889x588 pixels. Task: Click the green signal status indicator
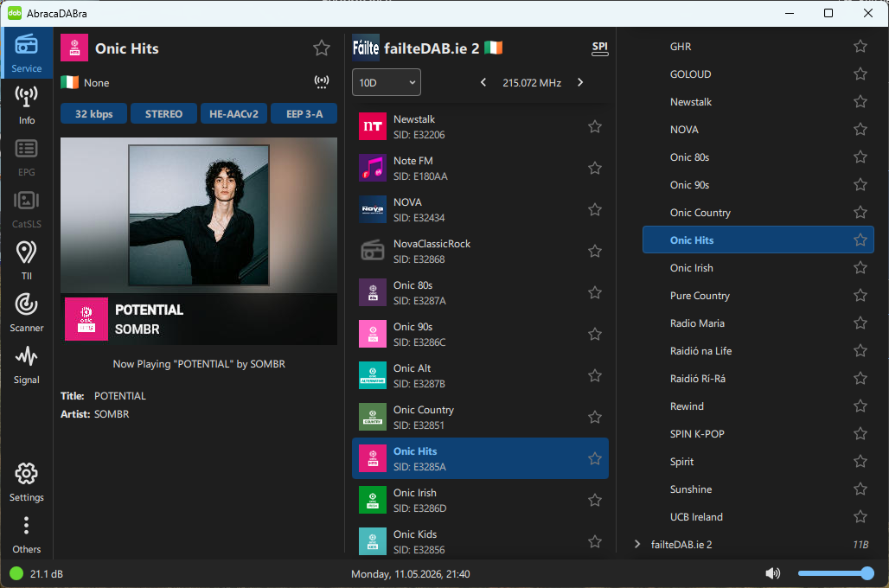pos(16,573)
